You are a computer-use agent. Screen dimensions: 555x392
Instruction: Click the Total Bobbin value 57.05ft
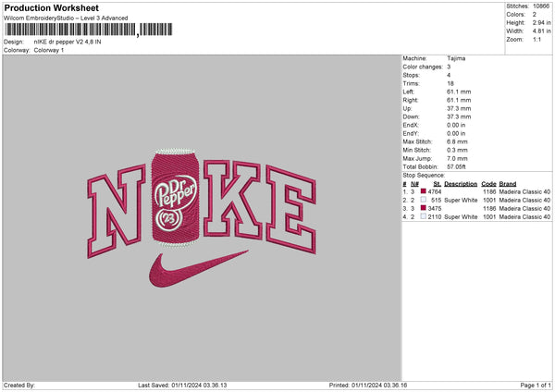click(456, 166)
